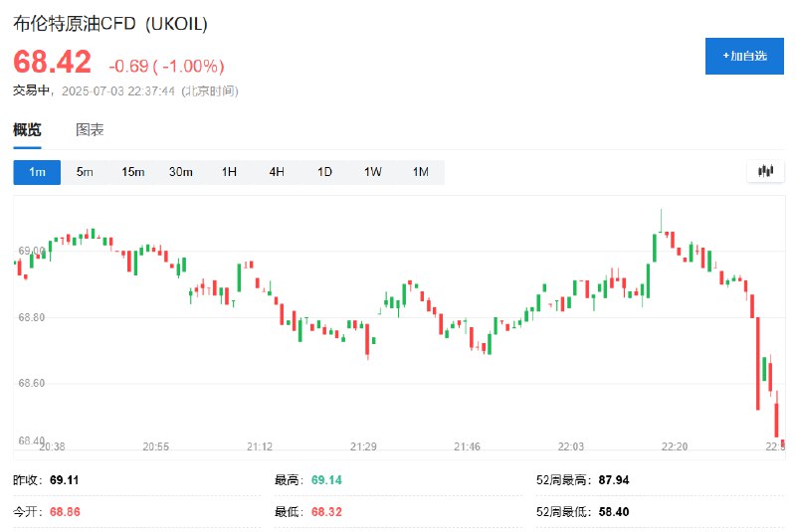Click the 21:46 time axis label
Image resolution: width=796 pixels, height=532 pixels.
[x=467, y=446]
